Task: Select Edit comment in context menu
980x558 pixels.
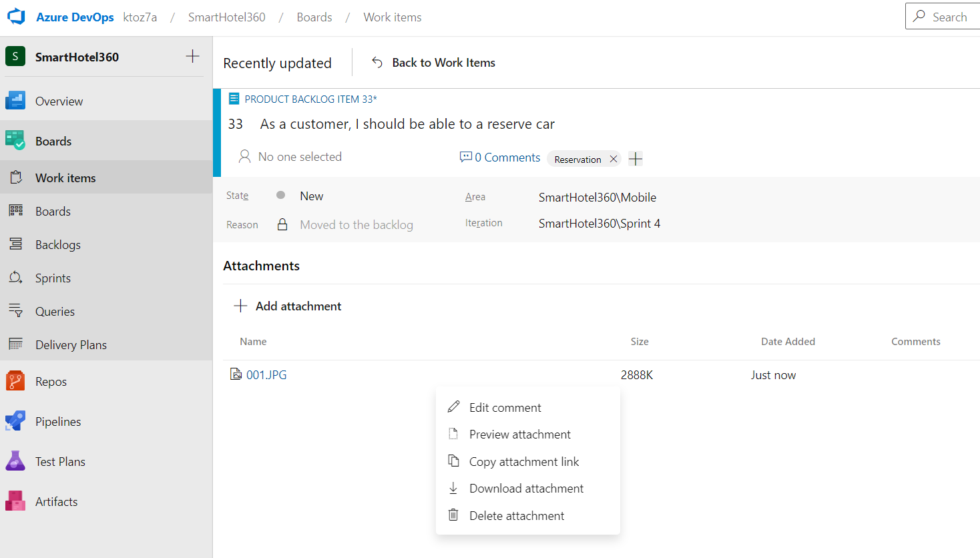Action: click(x=505, y=407)
